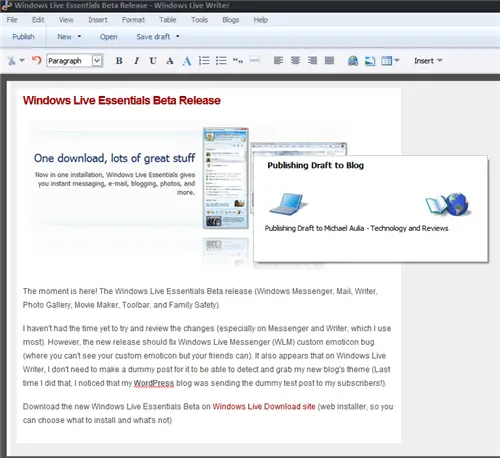Click the Cut scissors icon
500x458 pixels.
pyautogui.click(x=12, y=61)
